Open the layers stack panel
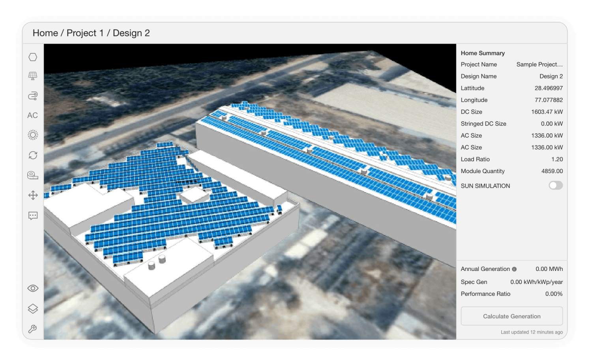 click(x=33, y=309)
